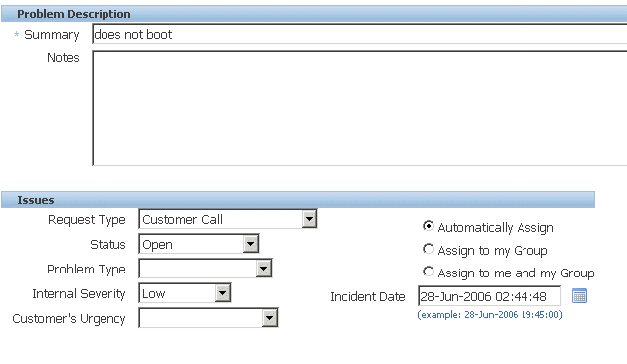This screenshot has width=627, height=364.
Task: Select Automatically Assign radio option
Action: click(428, 226)
